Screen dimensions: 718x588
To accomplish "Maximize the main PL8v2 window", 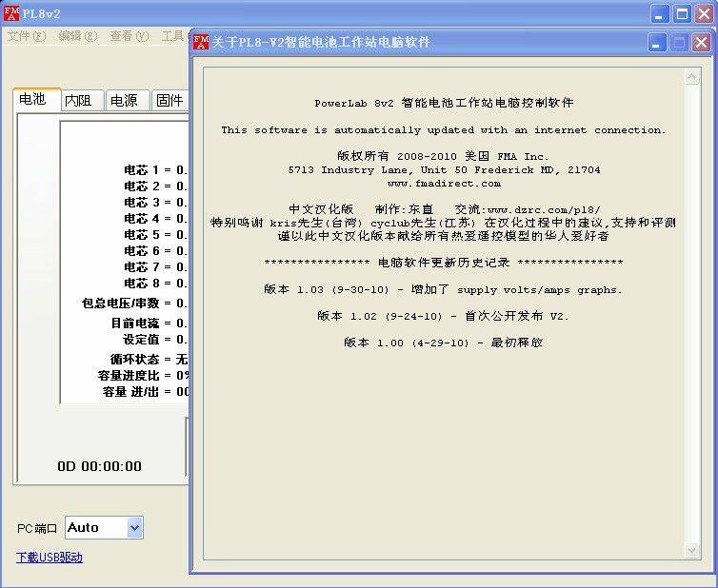I will pos(683,13).
